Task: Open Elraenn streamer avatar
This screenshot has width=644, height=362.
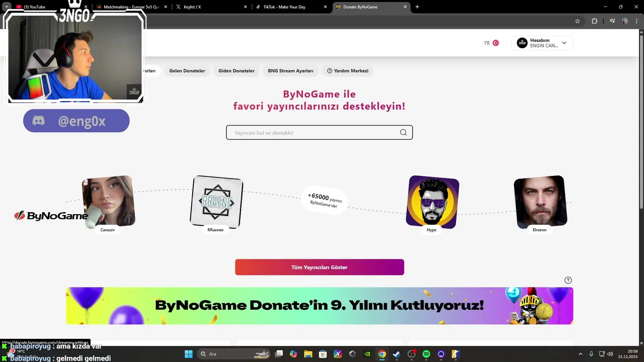Action: click(x=540, y=202)
